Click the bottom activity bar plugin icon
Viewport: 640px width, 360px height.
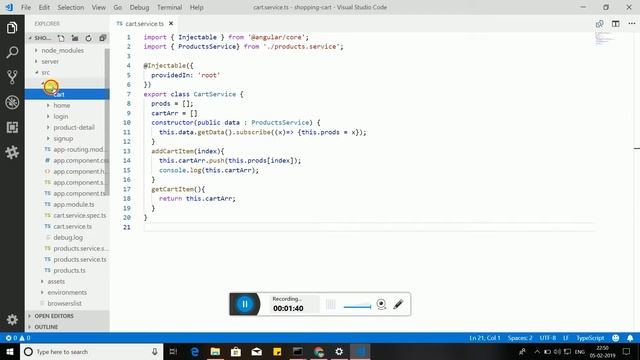[12, 152]
